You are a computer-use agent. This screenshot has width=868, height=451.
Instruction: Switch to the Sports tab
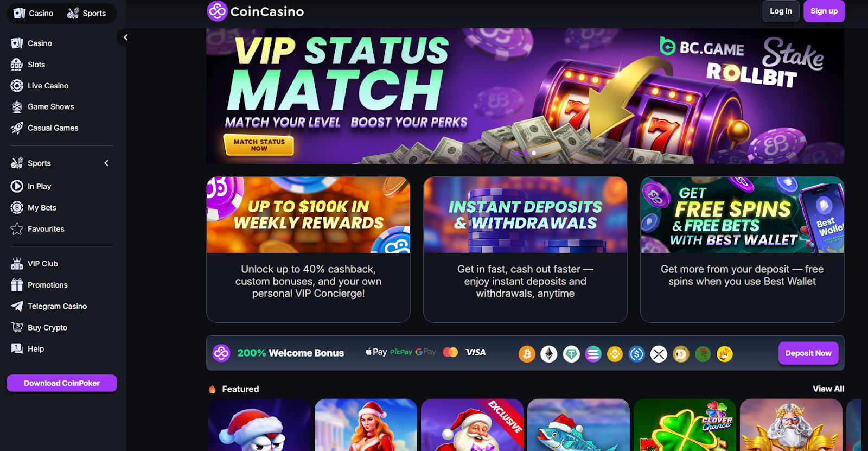pos(86,13)
